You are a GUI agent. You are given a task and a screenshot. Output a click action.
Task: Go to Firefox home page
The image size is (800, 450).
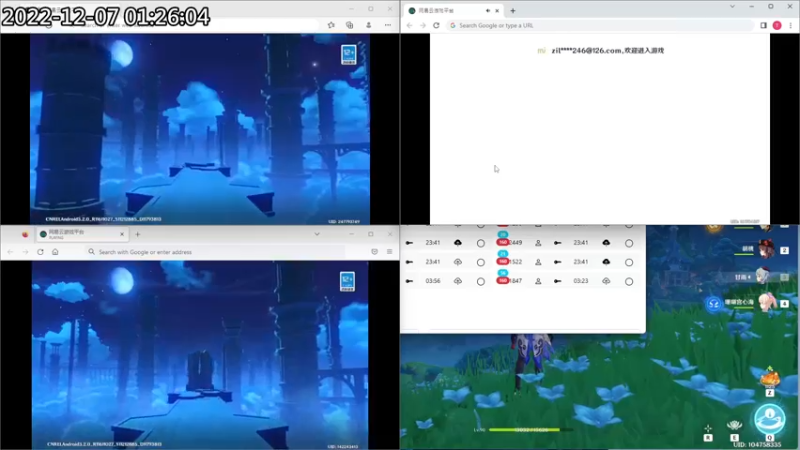coord(55,252)
